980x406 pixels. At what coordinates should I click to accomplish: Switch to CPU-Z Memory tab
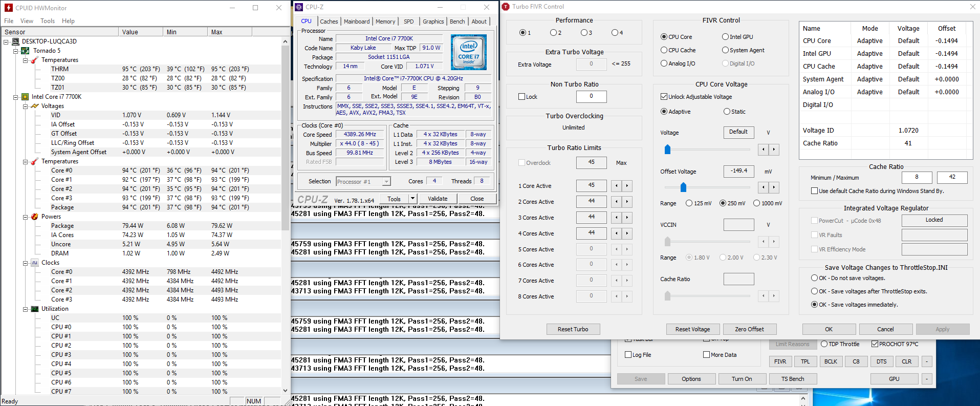[385, 22]
